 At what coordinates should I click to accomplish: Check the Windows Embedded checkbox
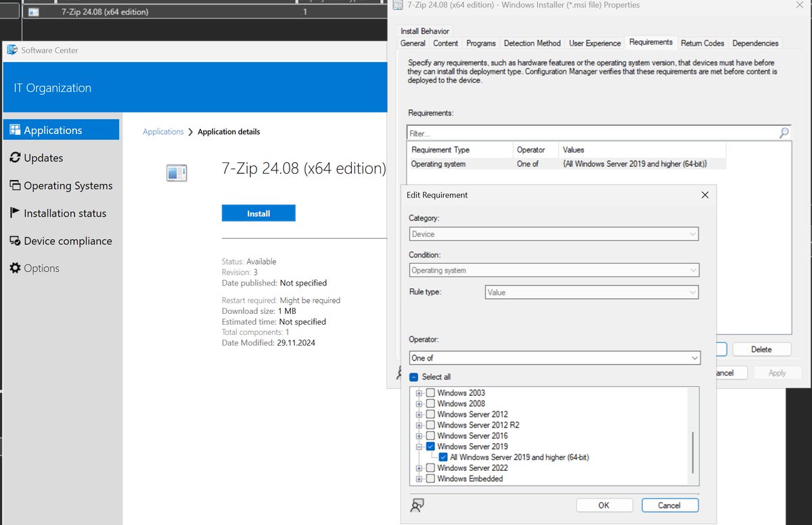pos(430,479)
